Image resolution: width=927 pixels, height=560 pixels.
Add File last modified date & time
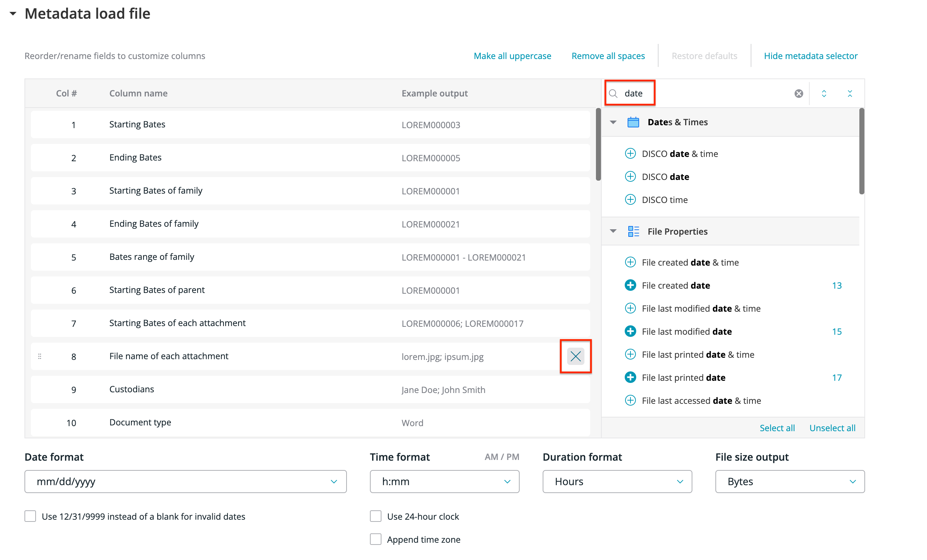[630, 308]
